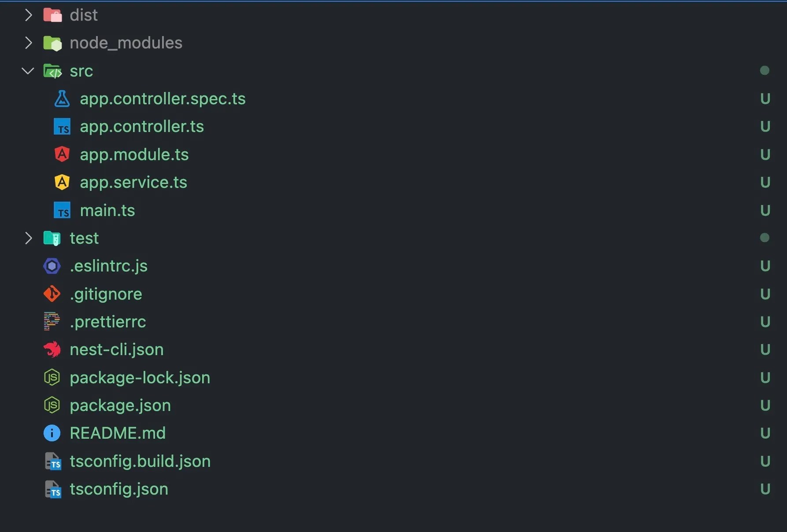
Task: Click the Git icon next to .gitignore
Action: [52, 294]
